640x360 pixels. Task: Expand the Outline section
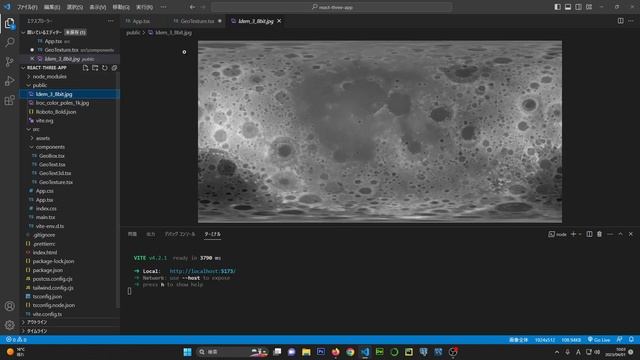(23, 322)
